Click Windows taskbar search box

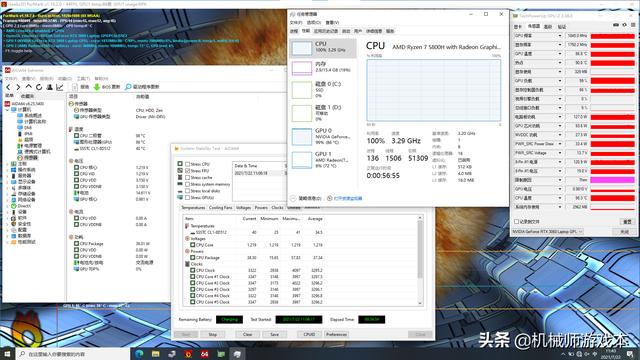(73, 354)
